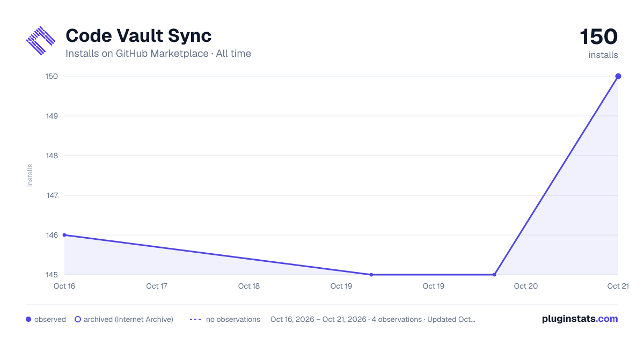Click the y-axis label 146

pyautogui.click(x=52, y=235)
